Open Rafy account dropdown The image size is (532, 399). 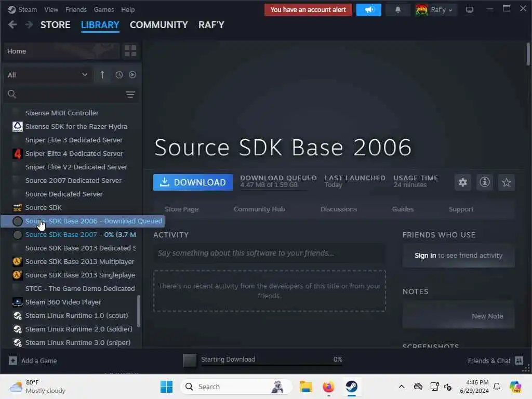(x=436, y=10)
